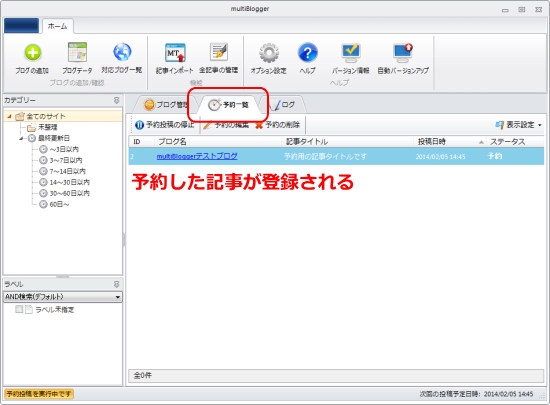
Task: Open オプション設定 gear icon
Action: tap(269, 53)
